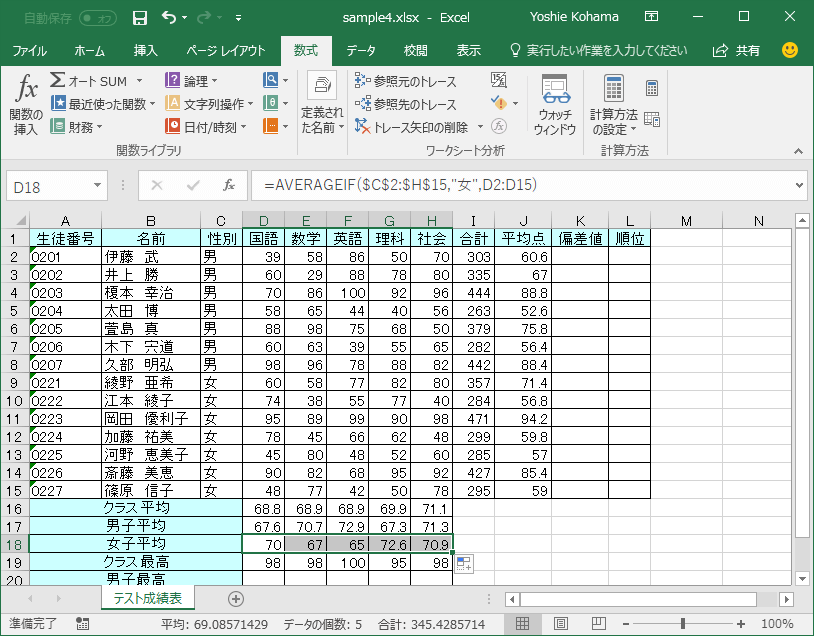This screenshot has width=814, height=636.
Task: Click the macro record status bar icon
Action: (82, 623)
